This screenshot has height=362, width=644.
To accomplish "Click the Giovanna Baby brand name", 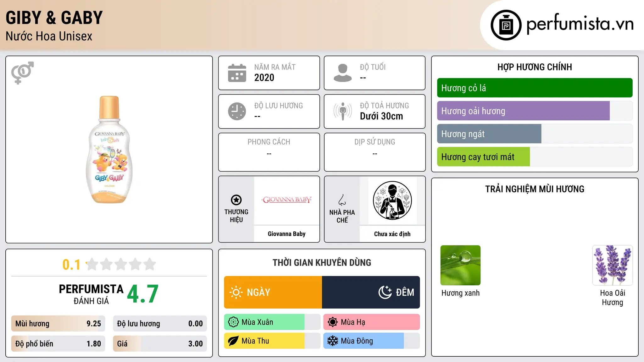I will point(286,234).
